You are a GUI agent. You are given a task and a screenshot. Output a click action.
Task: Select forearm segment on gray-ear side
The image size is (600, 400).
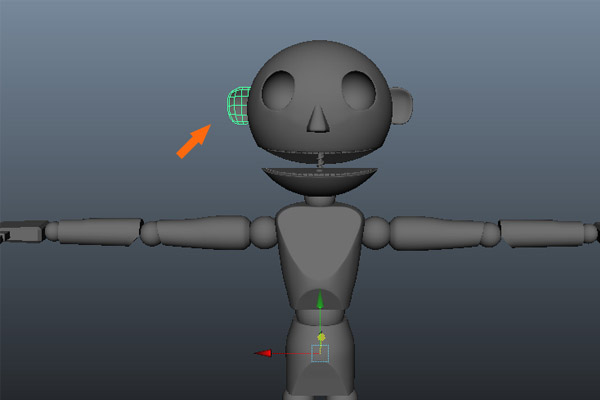tap(543, 233)
